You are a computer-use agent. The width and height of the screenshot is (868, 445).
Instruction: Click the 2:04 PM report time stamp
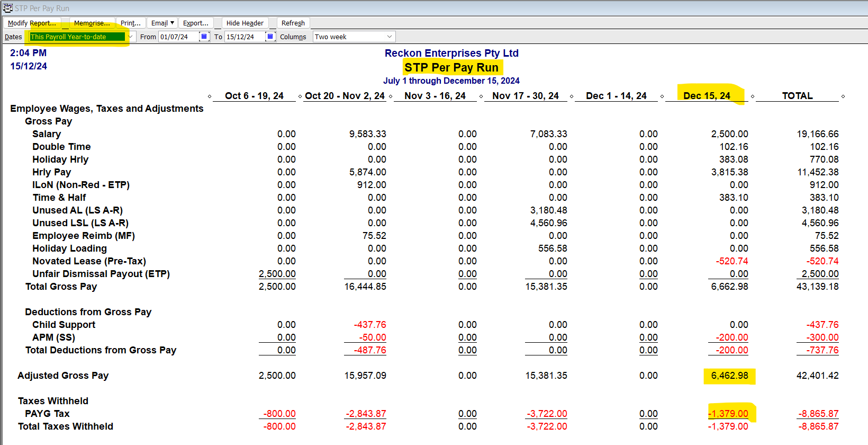click(29, 53)
